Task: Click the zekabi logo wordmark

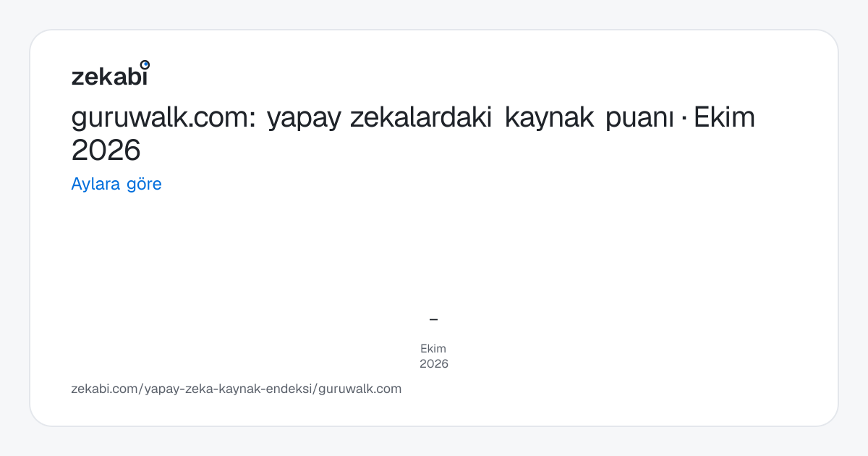Action: (x=110, y=74)
